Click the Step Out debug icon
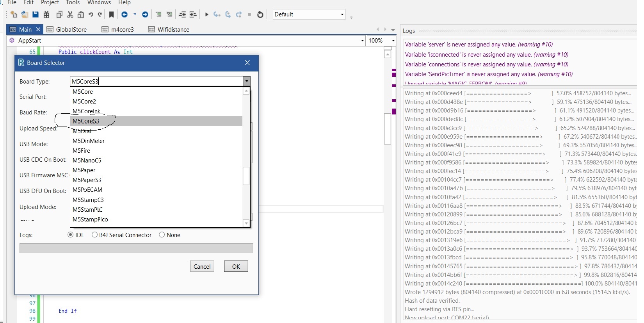The image size is (644, 323). point(238,14)
